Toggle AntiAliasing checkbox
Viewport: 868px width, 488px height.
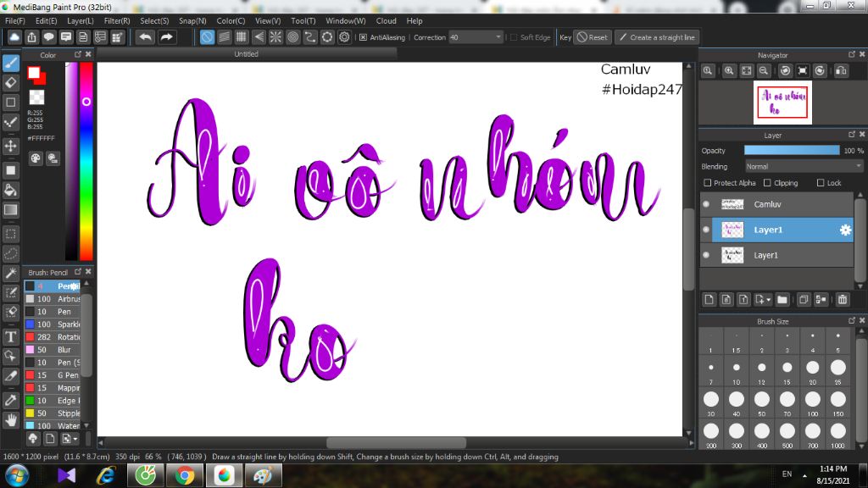[x=363, y=37]
